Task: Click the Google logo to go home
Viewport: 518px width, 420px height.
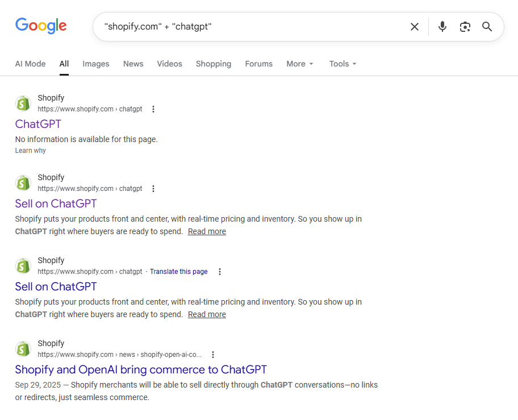Action: click(x=40, y=26)
